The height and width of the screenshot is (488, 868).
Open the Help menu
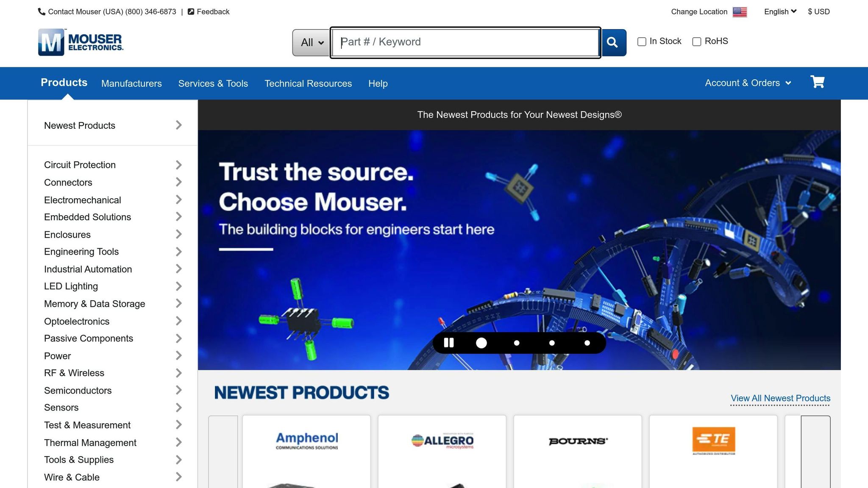click(378, 83)
